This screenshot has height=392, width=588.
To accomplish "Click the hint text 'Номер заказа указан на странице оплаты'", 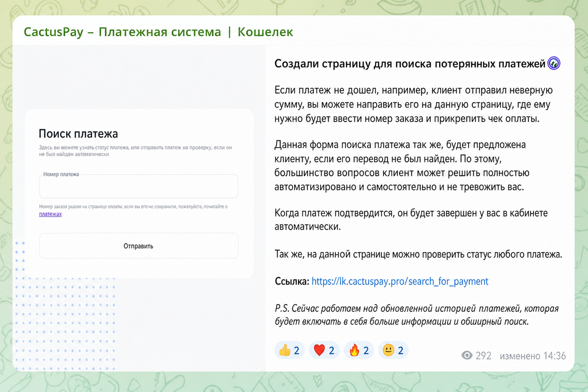I will click(133, 207).
